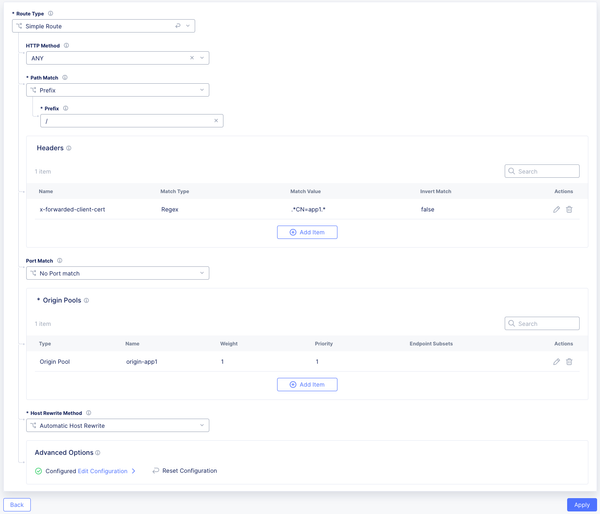Viewport: 600px width, 514px height.
Task: Open the Route Type dropdown
Action: pos(189,26)
